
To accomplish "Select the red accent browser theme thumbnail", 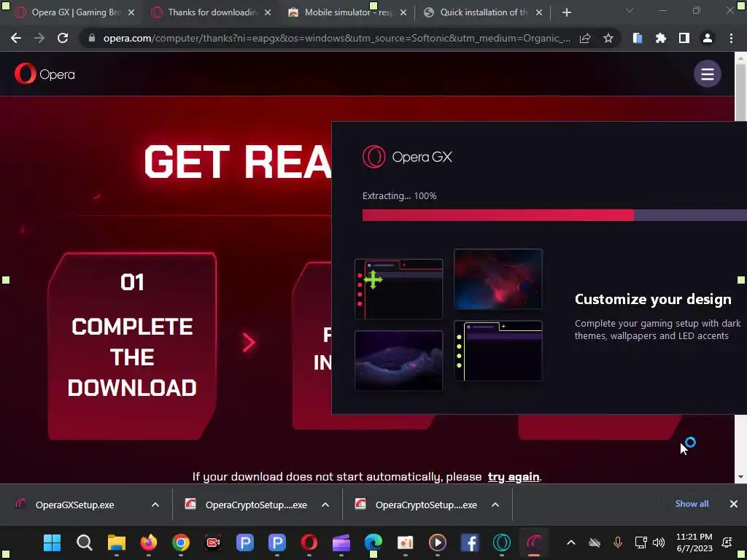I will point(399,289).
